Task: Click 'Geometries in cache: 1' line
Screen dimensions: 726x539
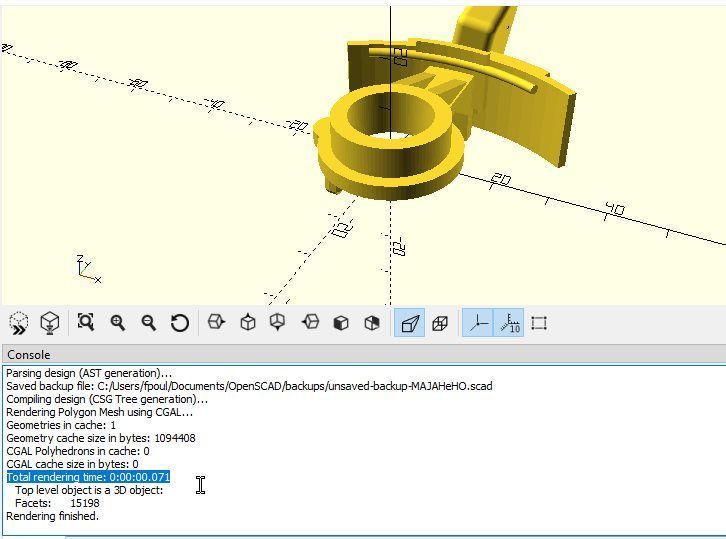Action: (61, 425)
